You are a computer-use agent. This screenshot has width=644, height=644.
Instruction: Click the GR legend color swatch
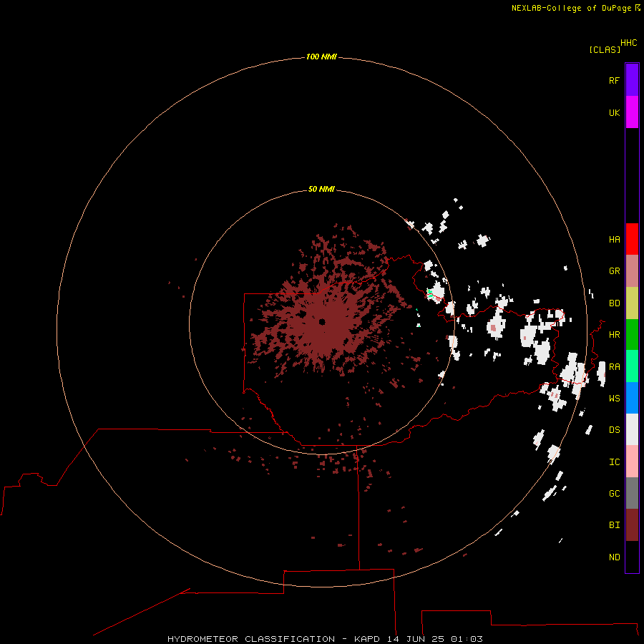tap(632, 271)
